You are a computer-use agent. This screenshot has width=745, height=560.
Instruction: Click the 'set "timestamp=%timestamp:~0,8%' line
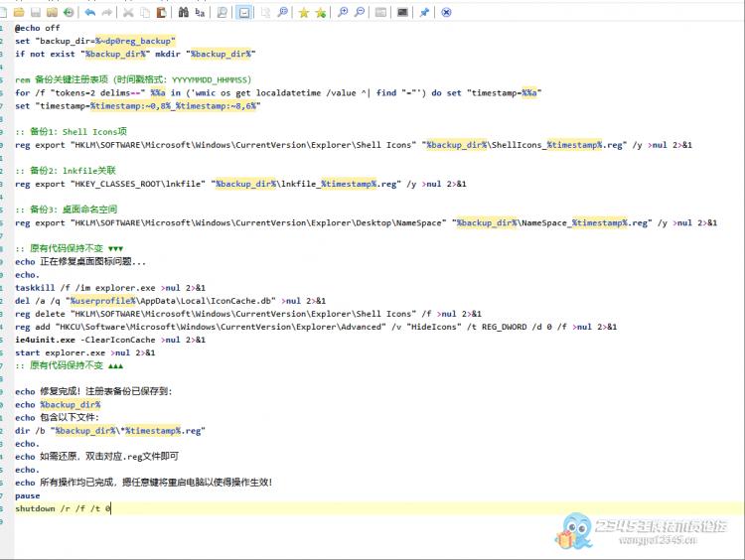coord(138,105)
